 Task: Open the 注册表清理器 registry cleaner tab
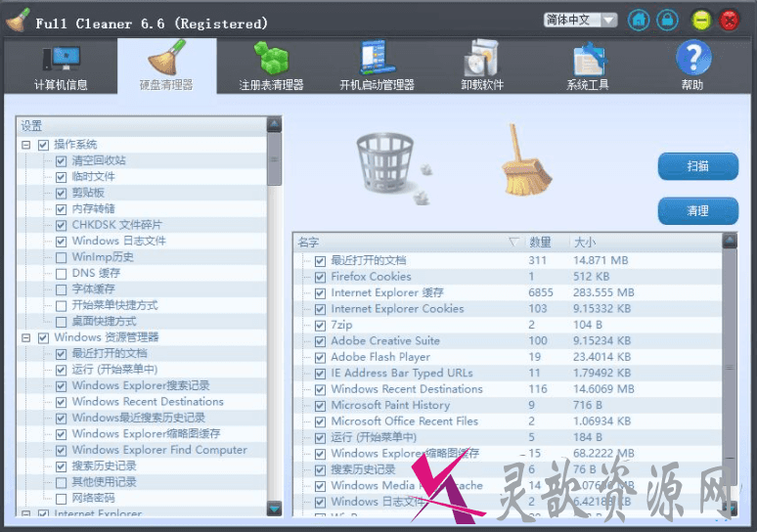271,66
